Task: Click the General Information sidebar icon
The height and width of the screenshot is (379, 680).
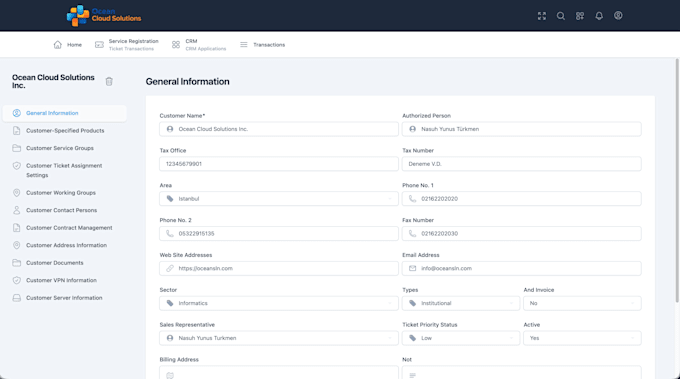Action: click(x=16, y=113)
